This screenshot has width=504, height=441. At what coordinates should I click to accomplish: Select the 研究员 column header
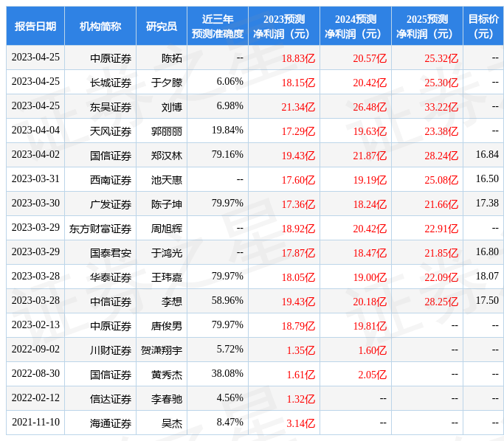[162, 26]
